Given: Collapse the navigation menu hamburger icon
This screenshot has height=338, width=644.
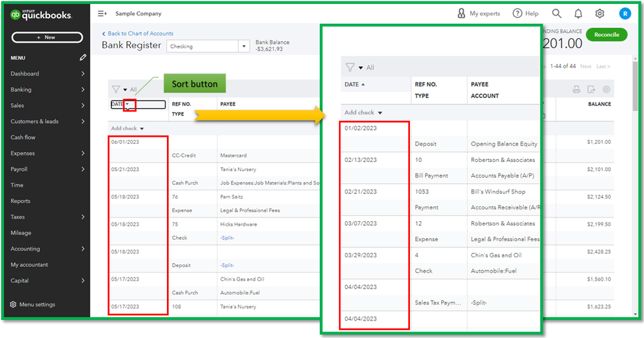Looking at the screenshot, I should 102,14.
